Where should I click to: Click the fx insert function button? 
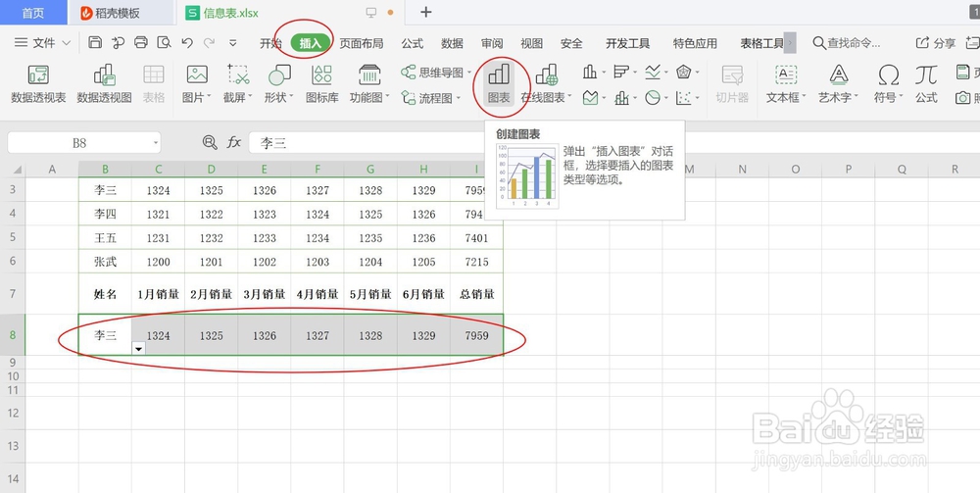coord(234,142)
